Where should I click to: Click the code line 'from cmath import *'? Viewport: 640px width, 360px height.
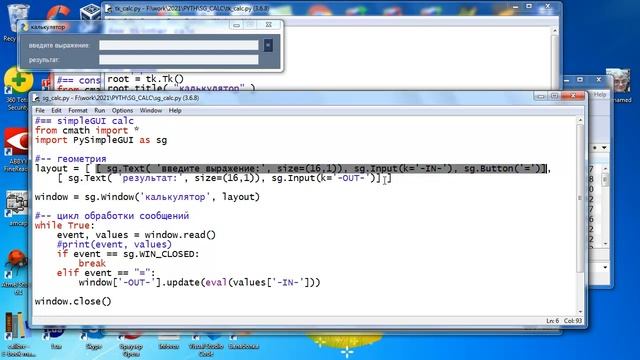87,131
